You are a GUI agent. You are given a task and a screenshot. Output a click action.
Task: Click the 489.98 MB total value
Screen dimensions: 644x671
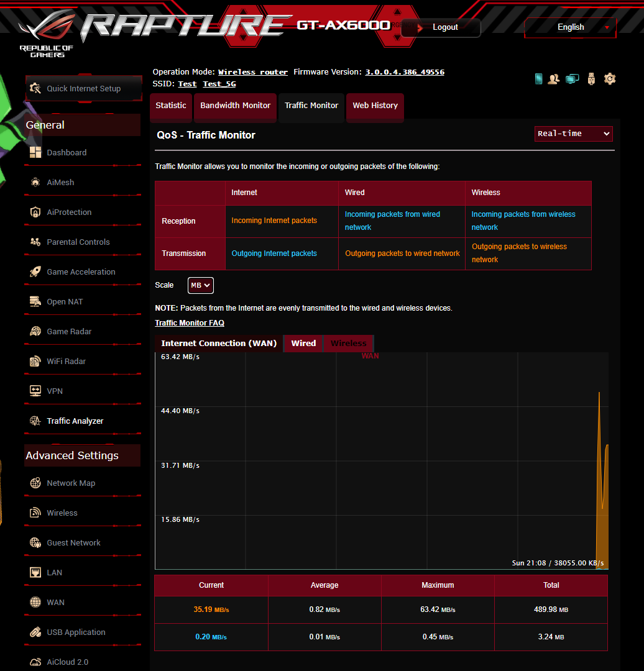pos(551,609)
